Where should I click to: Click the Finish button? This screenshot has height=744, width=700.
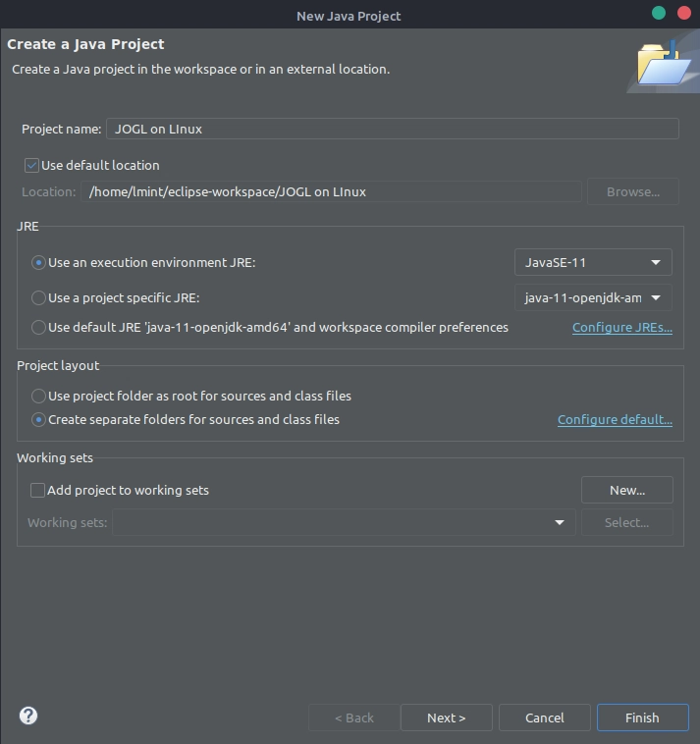(x=643, y=717)
